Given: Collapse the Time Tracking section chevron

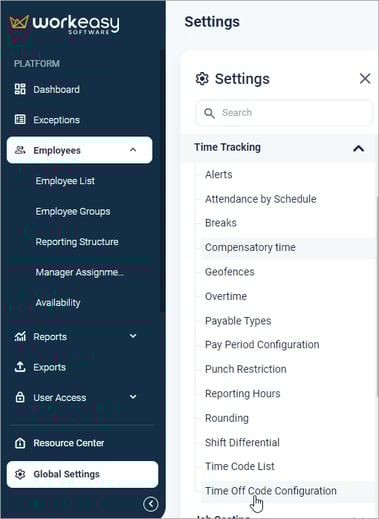Looking at the screenshot, I should point(358,148).
